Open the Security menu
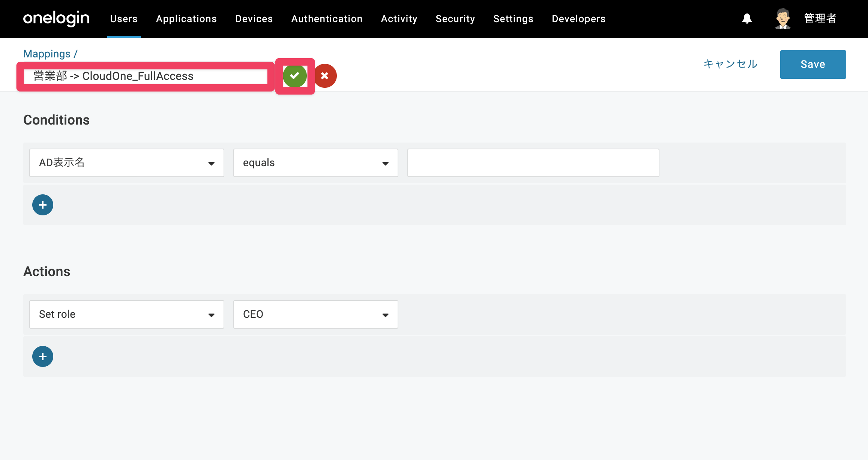868x460 pixels. (455, 19)
